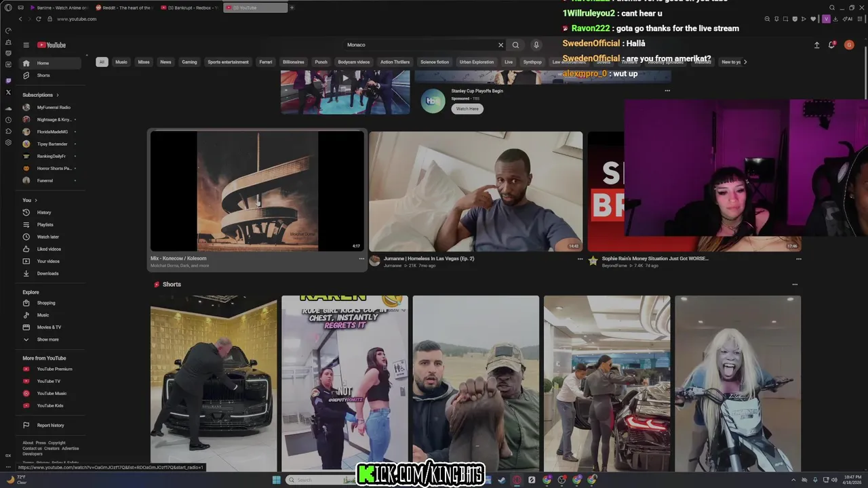Open History in sidebar
Viewport: 868px width, 488px height.
(51, 212)
